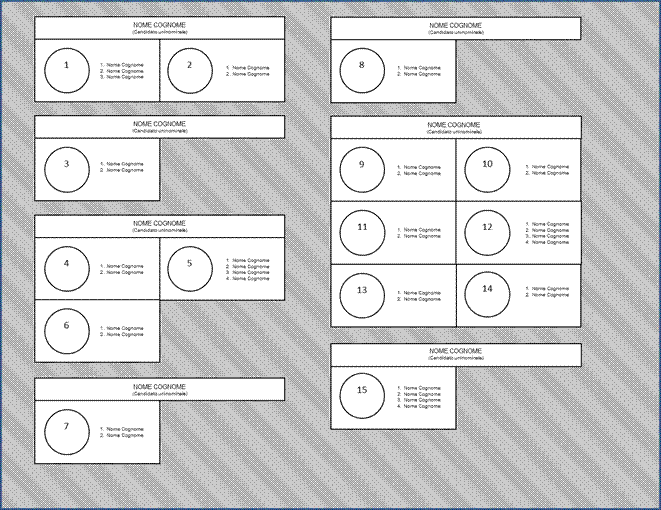Select the candidate names next to circle 8
Screen dimensions: 661x510
(x=419, y=71)
